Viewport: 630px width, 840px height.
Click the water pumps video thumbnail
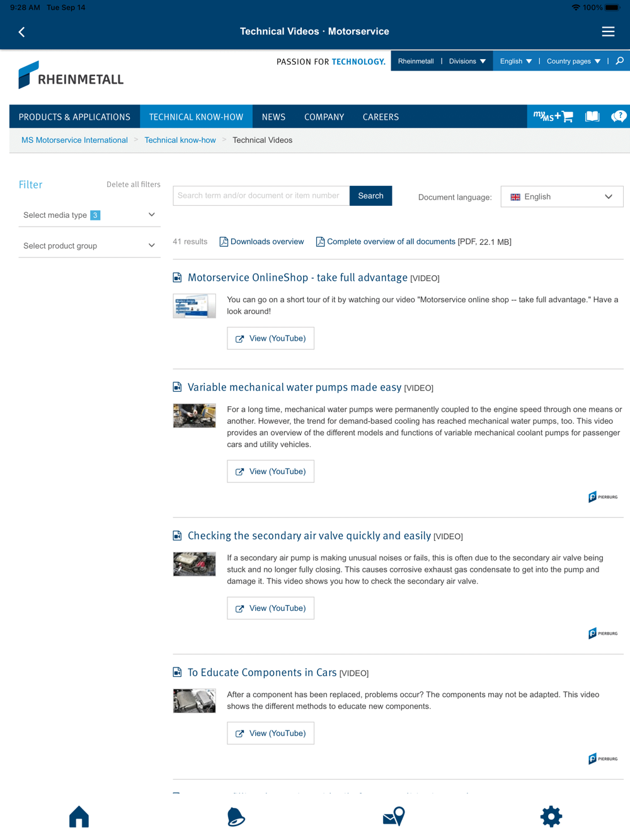click(x=194, y=416)
